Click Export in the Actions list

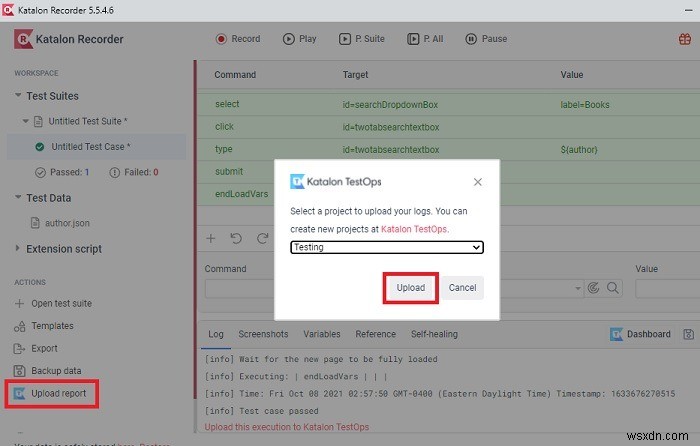[x=36, y=348]
